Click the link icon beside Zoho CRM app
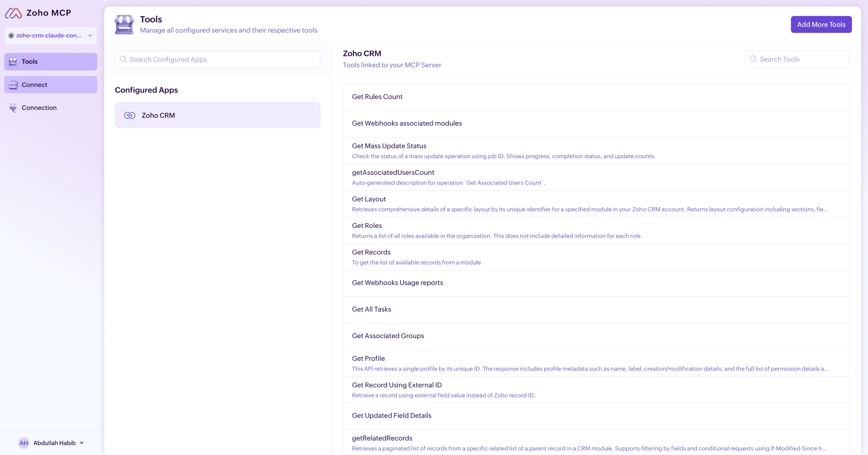This screenshot has width=868, height=455. click(x=130, y=115)
